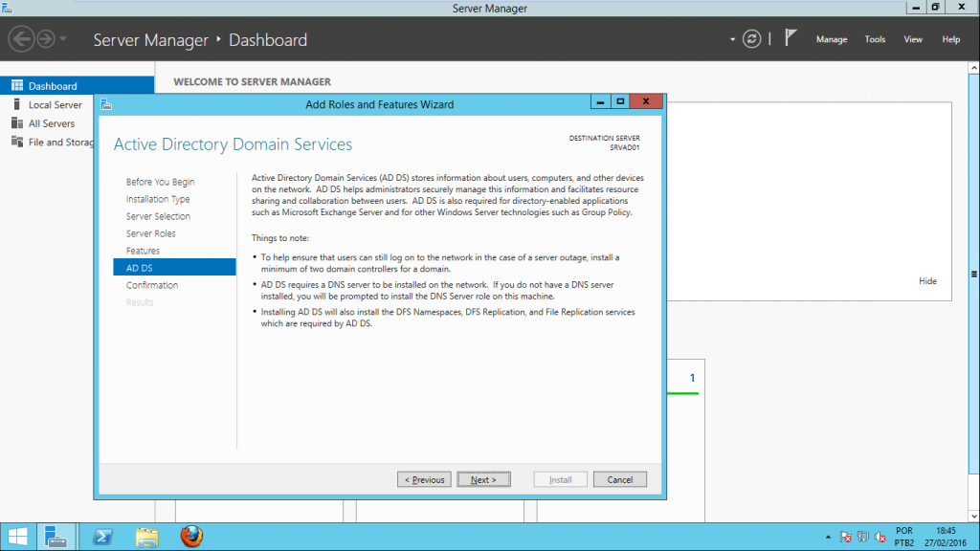Launch Firefox from the taskbar
The width and height of the screenshot is (980, 551).
tap(191, 537)
